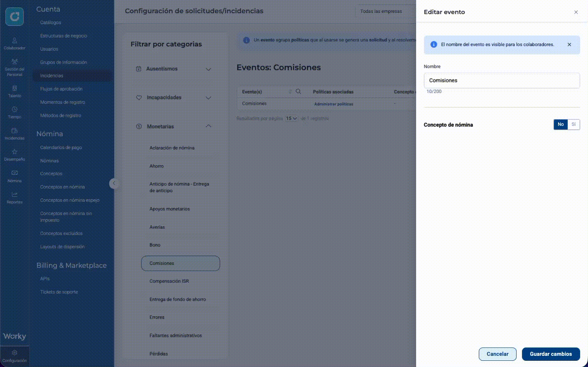Collapse the Monetarias category
Screen dimensions: 588x367
(209, 126)
